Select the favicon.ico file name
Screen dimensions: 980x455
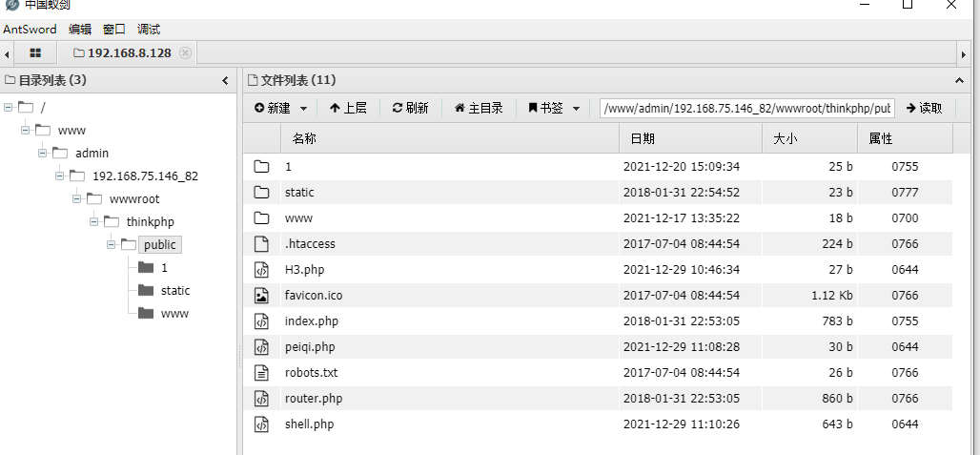[x=314, y=295]
